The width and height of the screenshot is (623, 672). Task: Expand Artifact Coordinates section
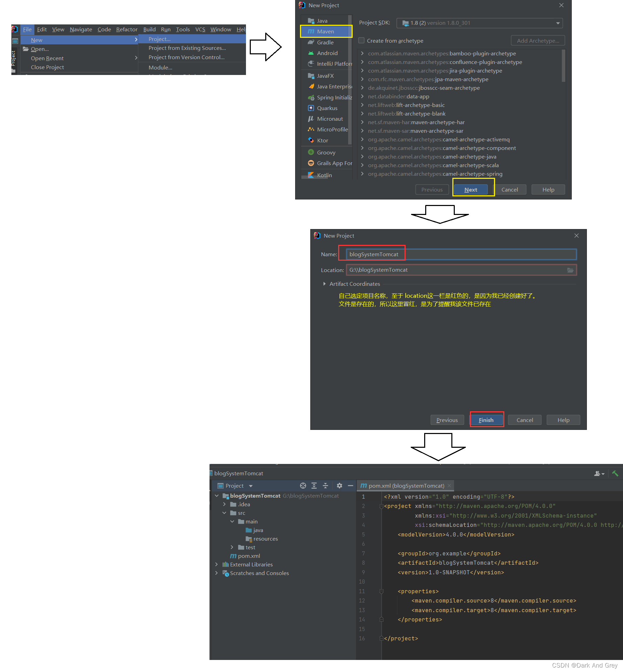click(x=324, y=284)
